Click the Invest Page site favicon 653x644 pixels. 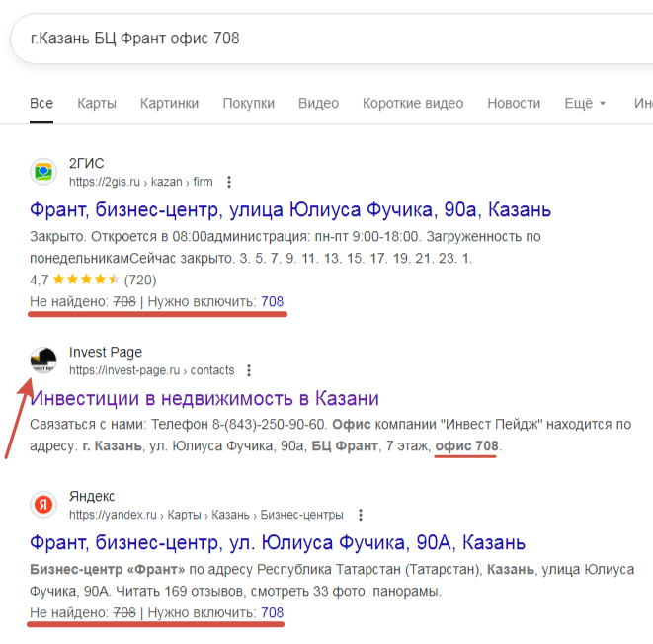pos(43,361)
